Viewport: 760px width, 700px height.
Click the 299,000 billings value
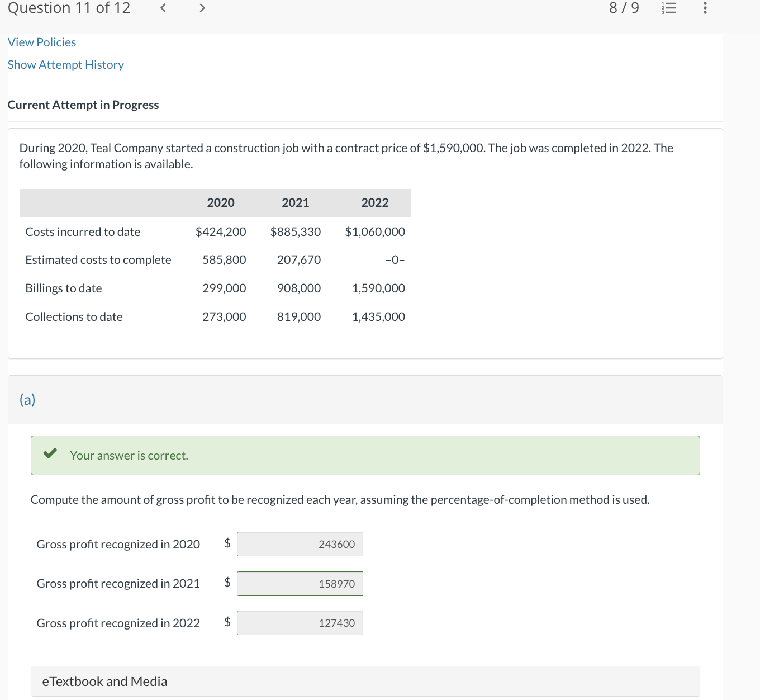pos(224,288)
